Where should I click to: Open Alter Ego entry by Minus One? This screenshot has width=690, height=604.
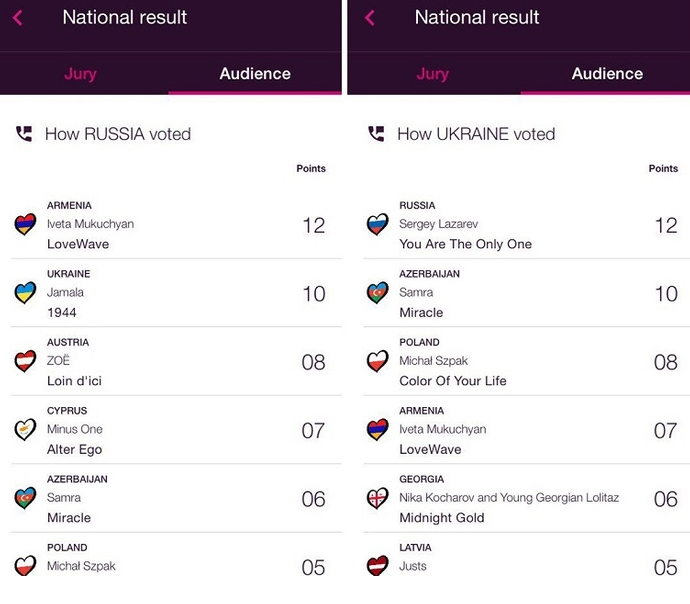coord(176,430)
